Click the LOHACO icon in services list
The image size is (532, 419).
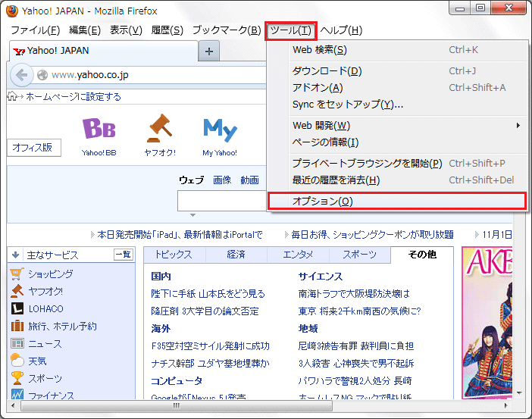tap(17, 309)
